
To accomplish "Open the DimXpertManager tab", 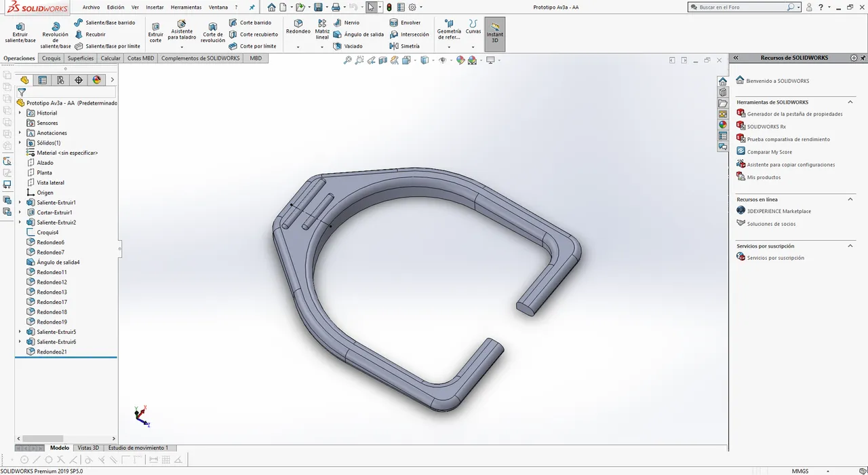I will click(79, 80).
